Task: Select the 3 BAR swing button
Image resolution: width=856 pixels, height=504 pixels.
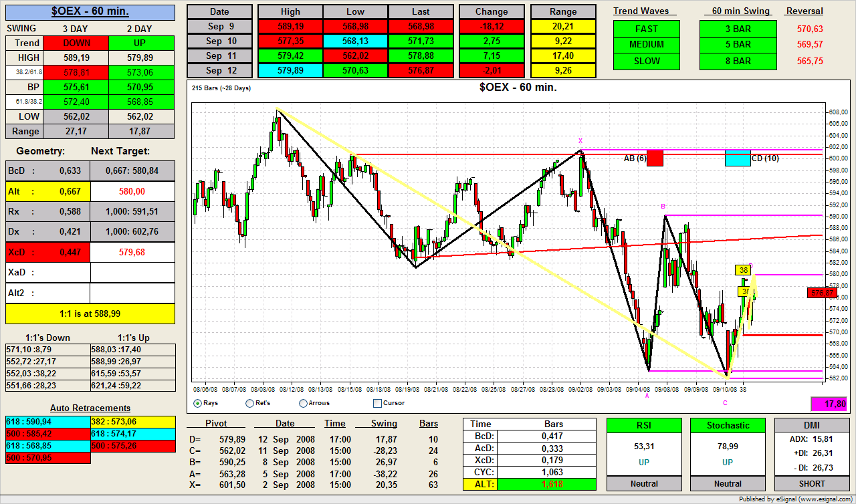Action: pyautogui.click(x=738, y=29)
